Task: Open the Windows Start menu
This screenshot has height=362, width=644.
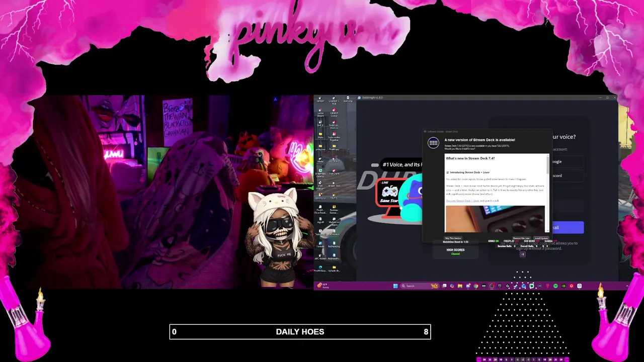Action: tap(395, 286)
